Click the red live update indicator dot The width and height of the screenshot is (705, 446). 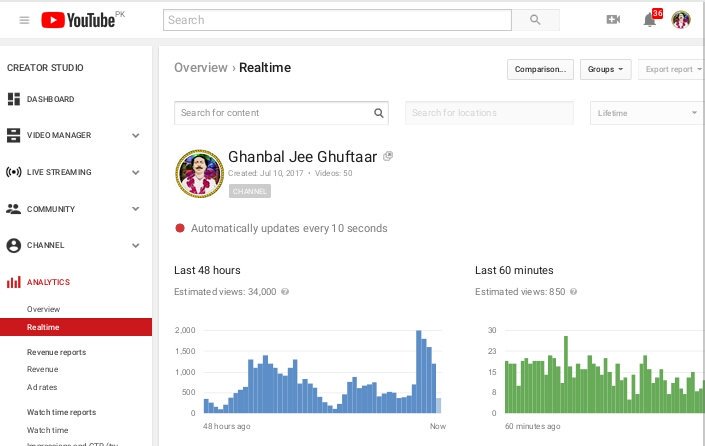[x=180, y=228]
